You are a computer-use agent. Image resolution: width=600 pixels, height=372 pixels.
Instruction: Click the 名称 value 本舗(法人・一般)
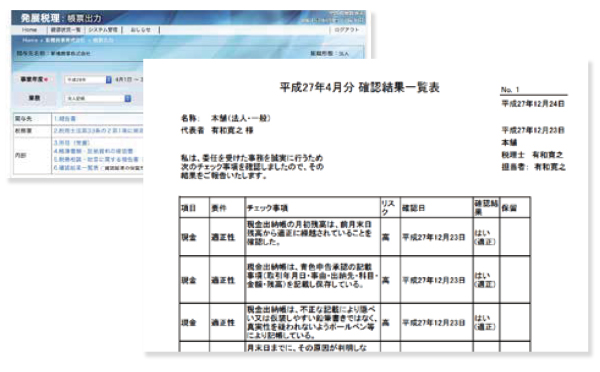pyautogui.click(x=241, y=118)
